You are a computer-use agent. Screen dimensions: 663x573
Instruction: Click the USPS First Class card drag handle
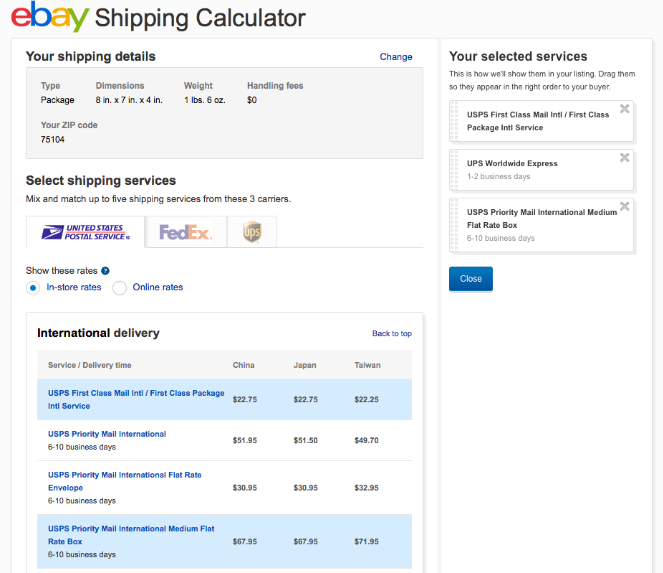point(454,121)
